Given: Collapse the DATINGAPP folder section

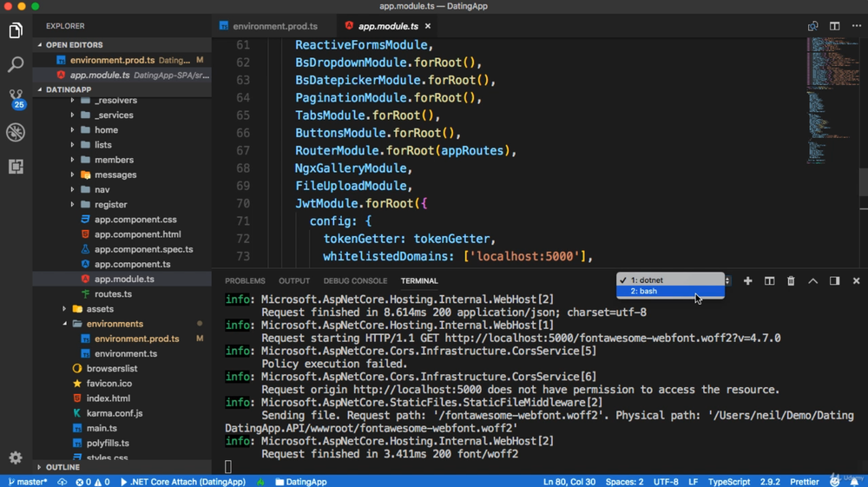Looking at the screenshot, I should pyautogui.click(x=122, y=89).
